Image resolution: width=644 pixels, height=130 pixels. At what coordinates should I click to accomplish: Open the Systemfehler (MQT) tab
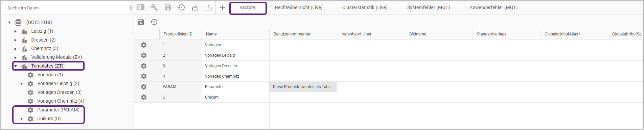pos(429,7)
